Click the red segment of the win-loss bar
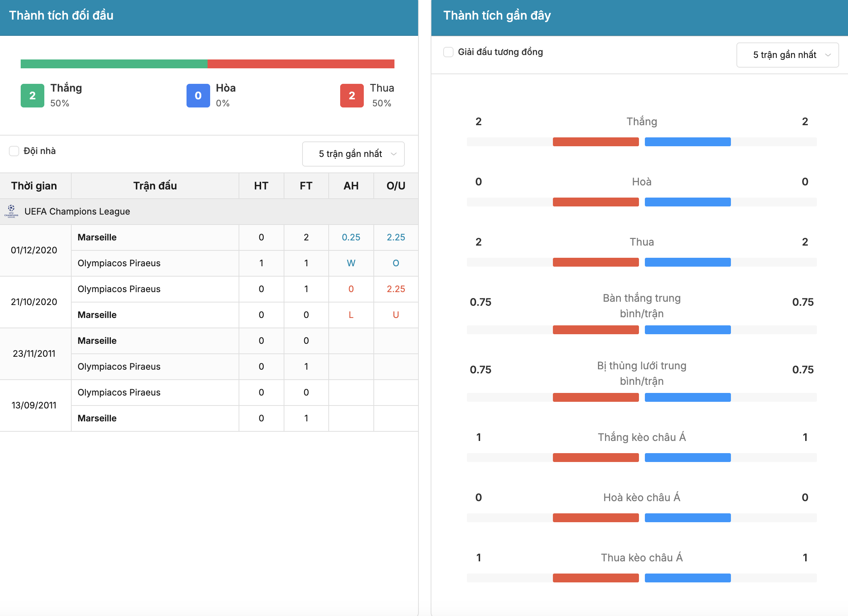The image size is (848, 616). click(301, 64)
